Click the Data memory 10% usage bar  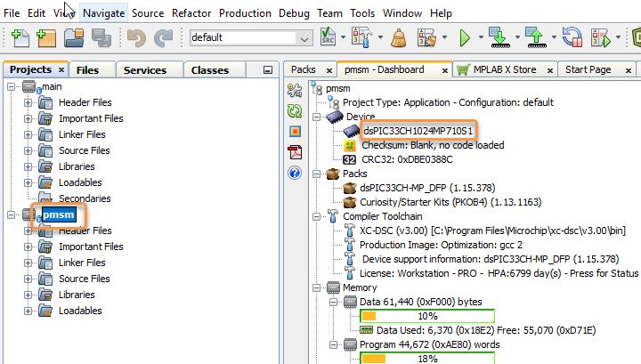click(427, 316)
